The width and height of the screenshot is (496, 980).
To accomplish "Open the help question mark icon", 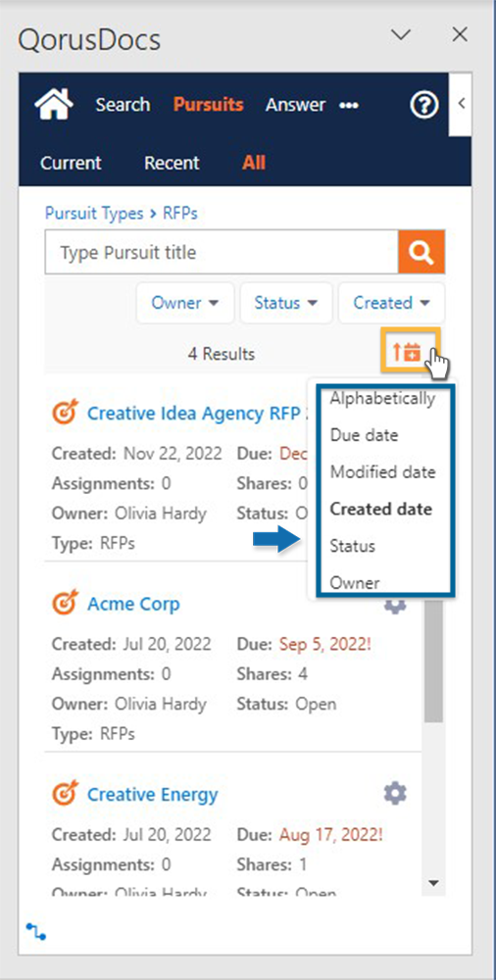I will pyautogui.click(x=423, y=105).
